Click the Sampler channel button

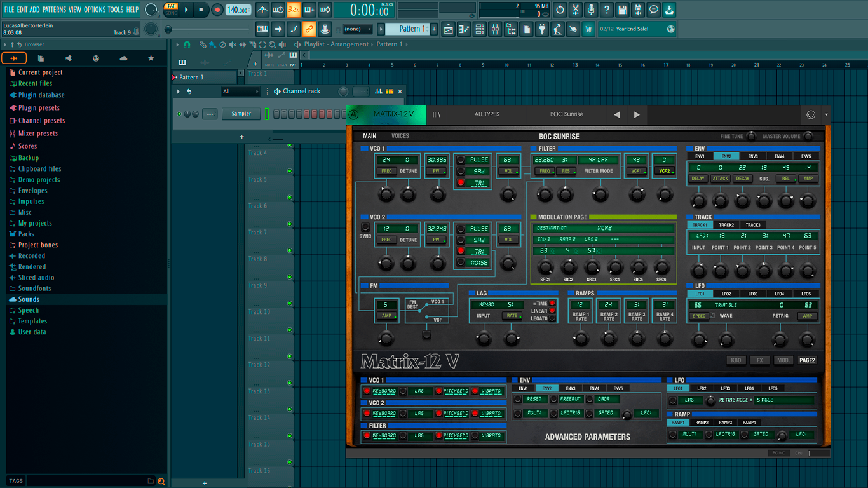coord(241,114)
